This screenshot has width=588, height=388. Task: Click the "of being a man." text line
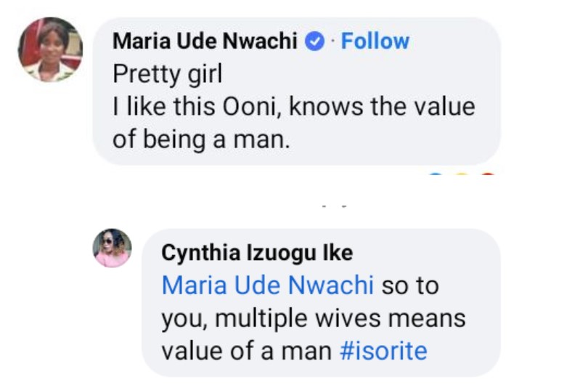(x=201, y=139)
